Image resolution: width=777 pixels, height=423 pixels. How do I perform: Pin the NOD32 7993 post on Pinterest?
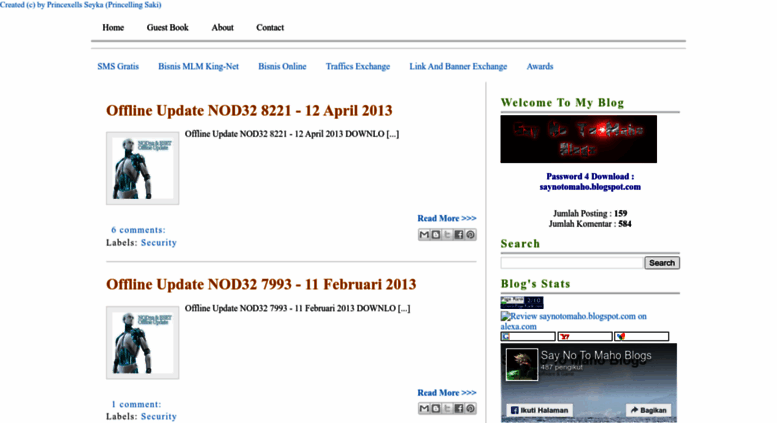coord(470,408)
